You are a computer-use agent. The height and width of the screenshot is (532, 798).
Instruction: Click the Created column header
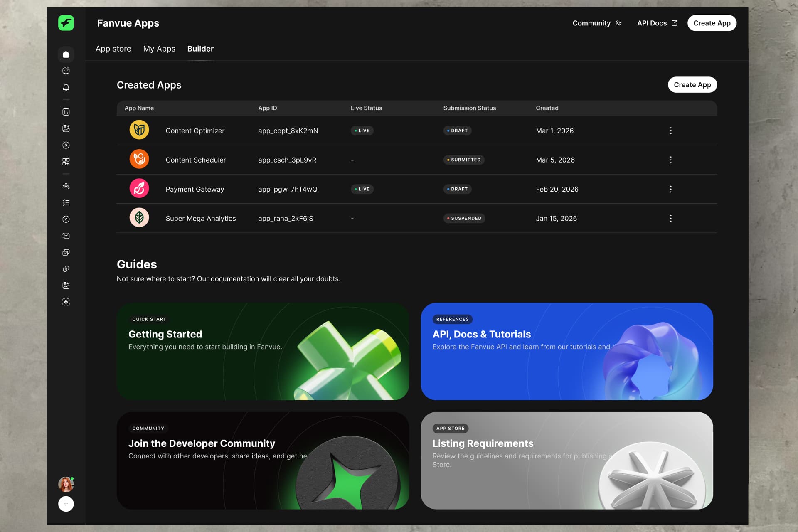tap(547, 108)
